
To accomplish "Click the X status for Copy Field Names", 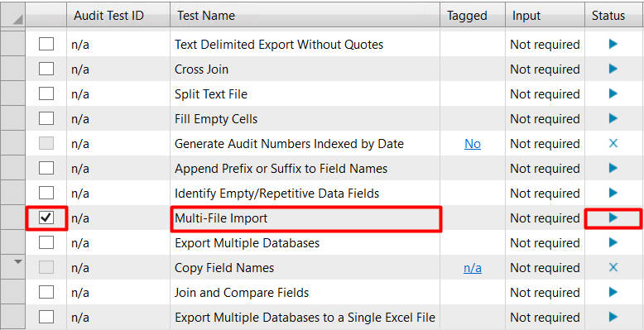I will point(613,268).
